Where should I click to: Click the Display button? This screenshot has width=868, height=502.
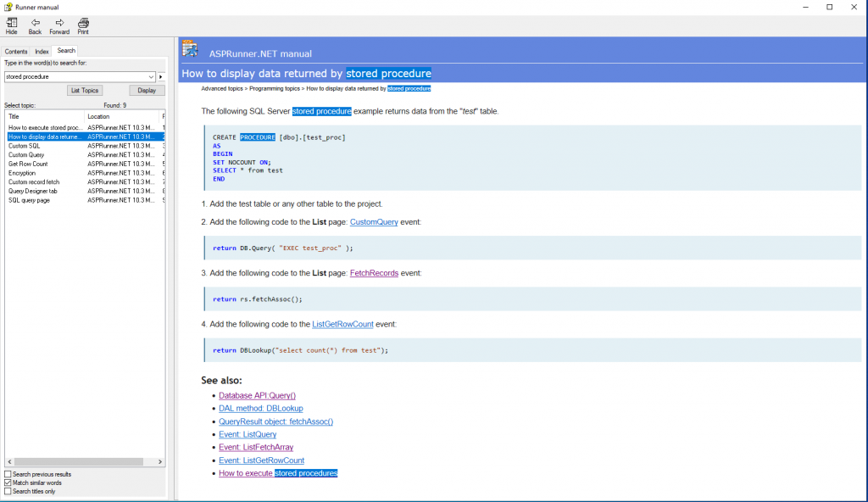[x=147, y=91]
